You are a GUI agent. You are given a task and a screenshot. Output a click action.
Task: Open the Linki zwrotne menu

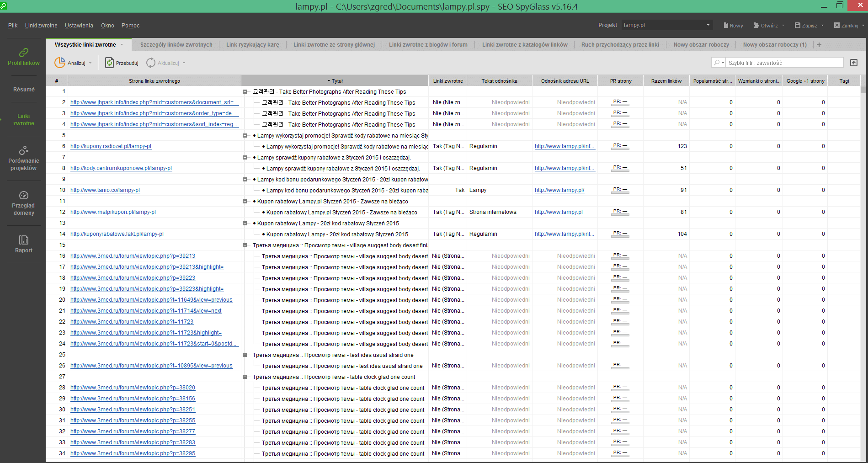click(41, 26)
